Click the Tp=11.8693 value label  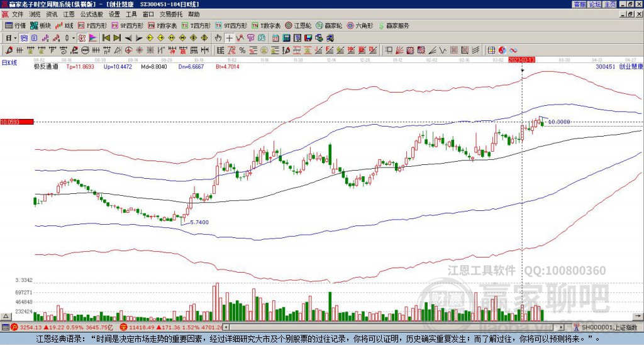(x=80, y=66)
